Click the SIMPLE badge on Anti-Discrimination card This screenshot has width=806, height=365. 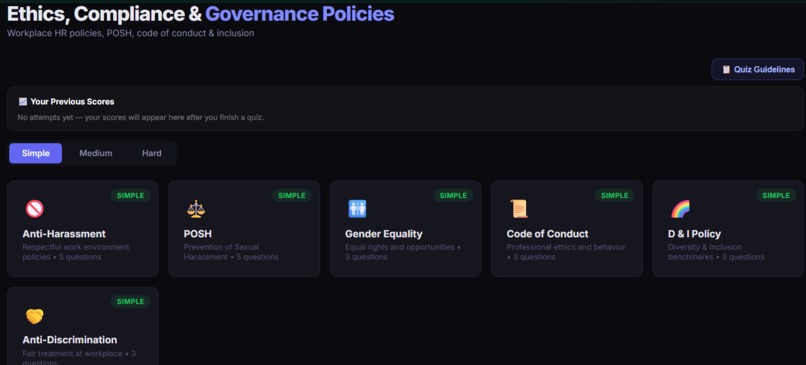[x=131, y=302]
